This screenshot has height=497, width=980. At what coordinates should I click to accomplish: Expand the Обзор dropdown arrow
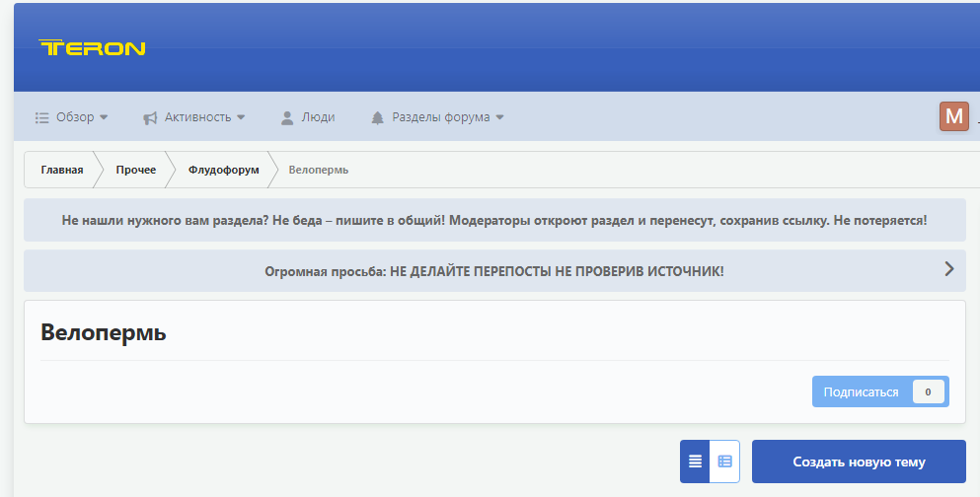104,117
